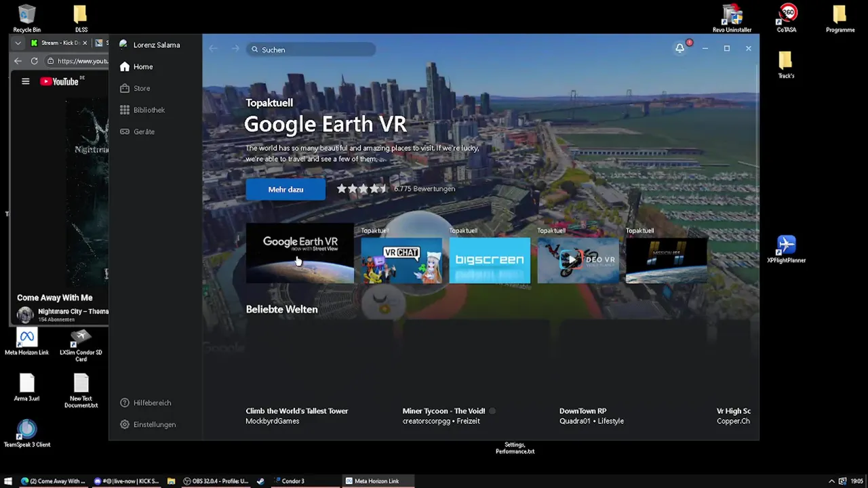This screenshot has height=488, width=868.
Task: Open the Recycle Bin desktop icon
Action: pyautogui.click(x=26, y=18)
